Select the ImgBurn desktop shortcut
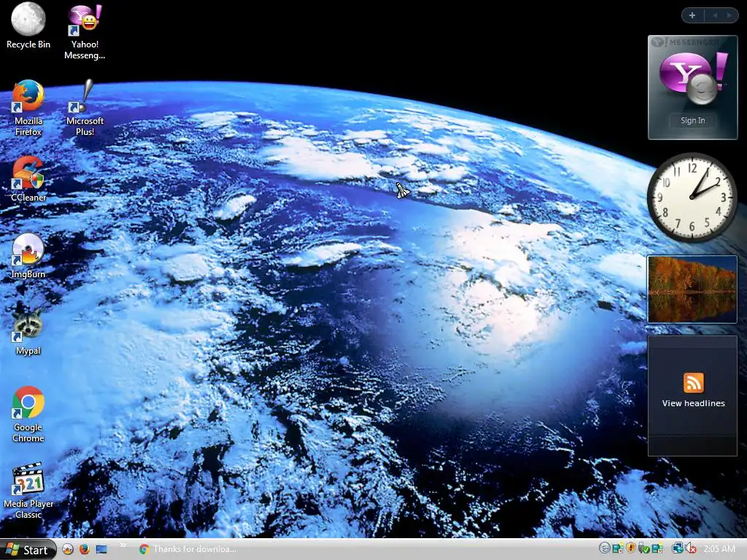The width and height of the screenshot is (747, 560). point(28,256)
